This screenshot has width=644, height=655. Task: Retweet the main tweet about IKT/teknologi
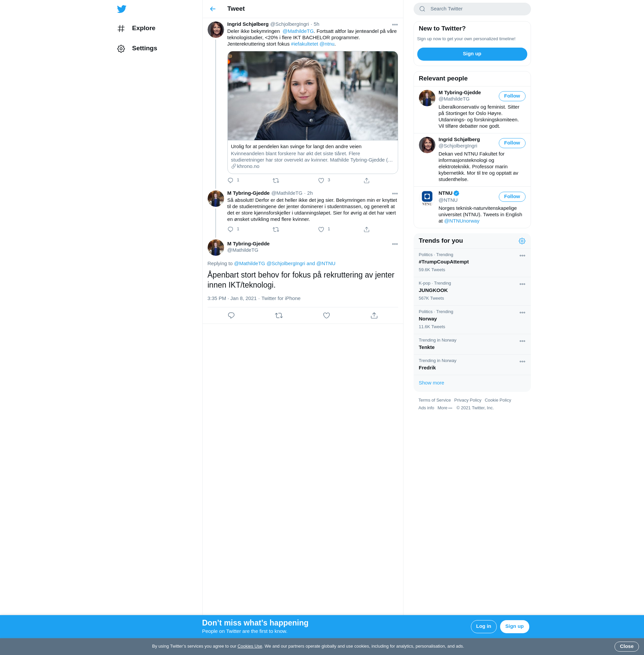pos(279,315)
